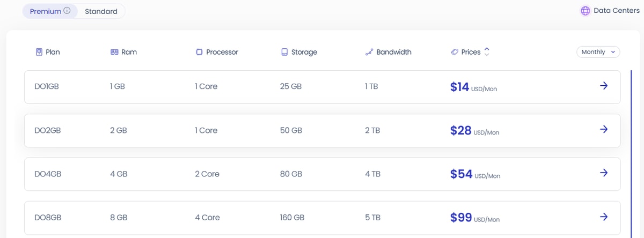Select the DO4GB plan name

tap(48, 174)
